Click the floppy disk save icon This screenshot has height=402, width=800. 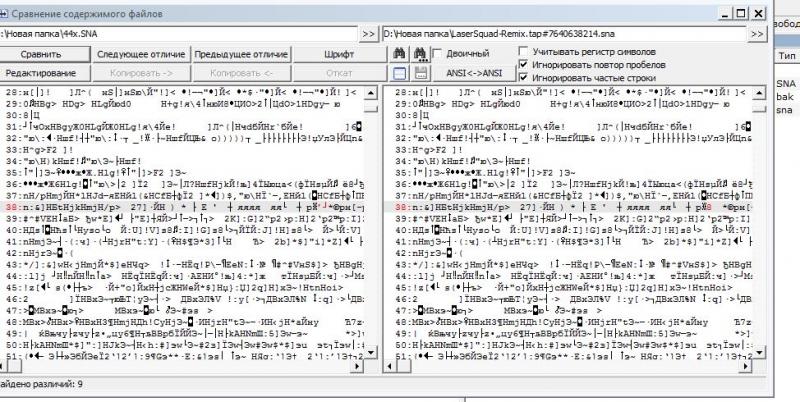[419, 74]
